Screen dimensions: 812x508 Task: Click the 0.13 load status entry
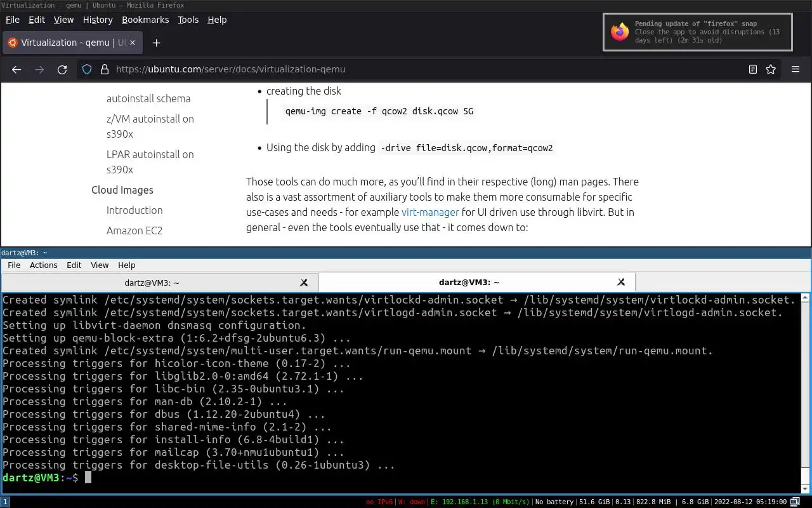[x=622, y=502]
